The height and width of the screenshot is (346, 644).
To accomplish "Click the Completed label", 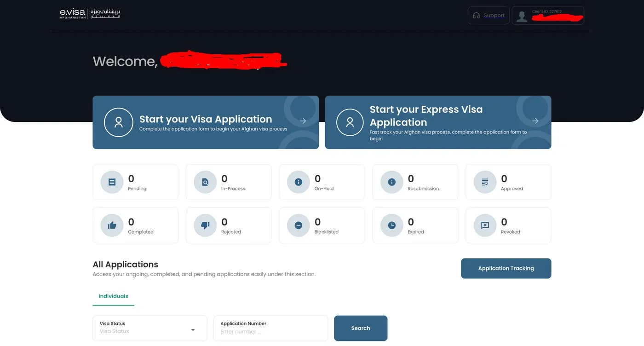I will [141, 232].
